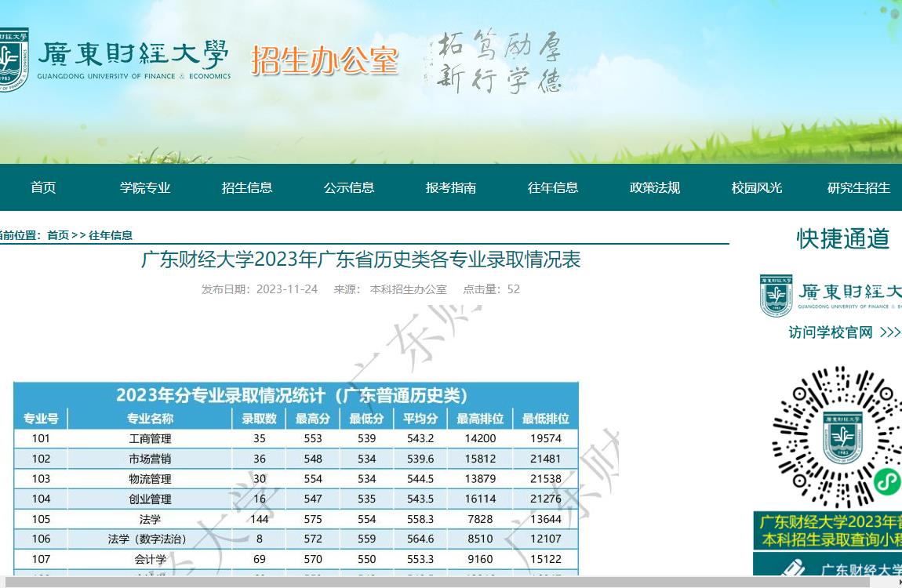Click the 会计学 major name cell
Screen dimensions: 902x588
pyautogui.click(x=150, y=559)
